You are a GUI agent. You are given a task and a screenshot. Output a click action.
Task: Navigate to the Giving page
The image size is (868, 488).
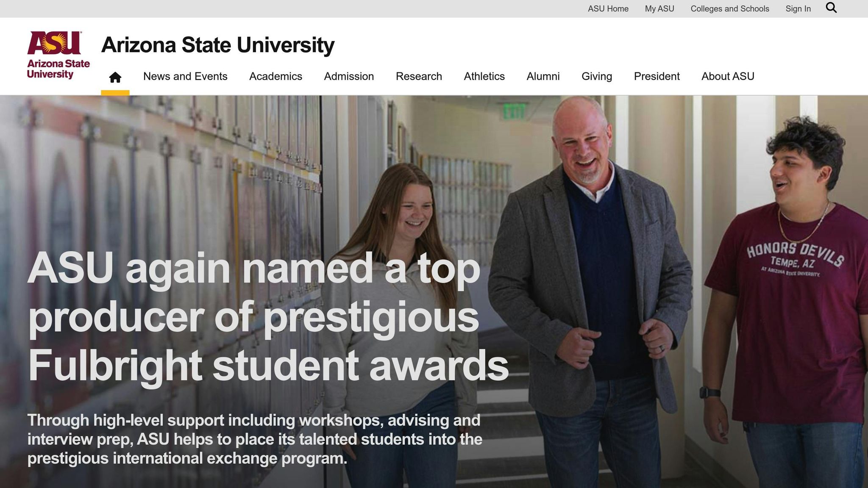(597, 76)
